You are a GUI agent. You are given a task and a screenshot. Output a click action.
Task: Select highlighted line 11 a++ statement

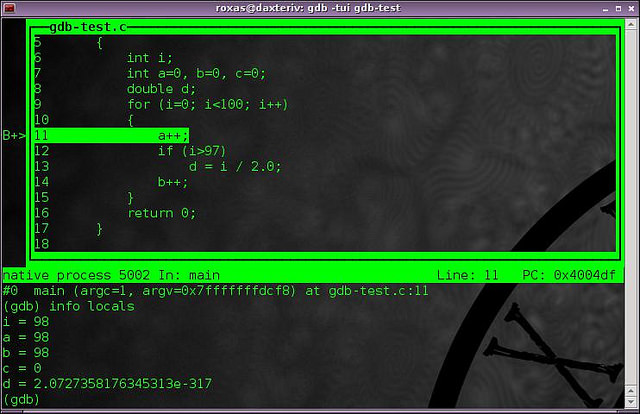click(x=172, y=135)
